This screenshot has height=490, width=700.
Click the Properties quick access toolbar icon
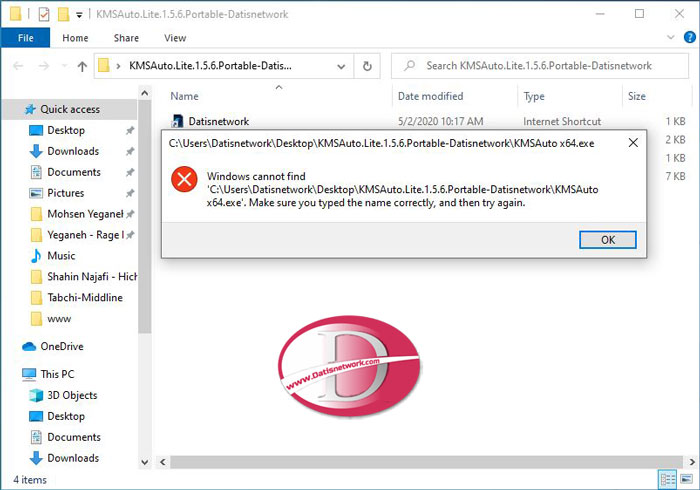44,15
